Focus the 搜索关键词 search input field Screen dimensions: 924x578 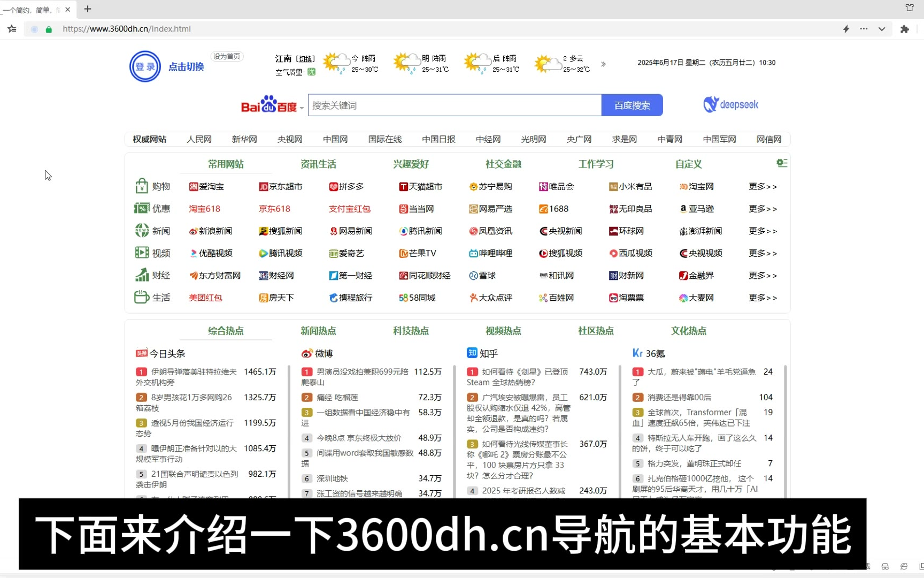(455, 105)
